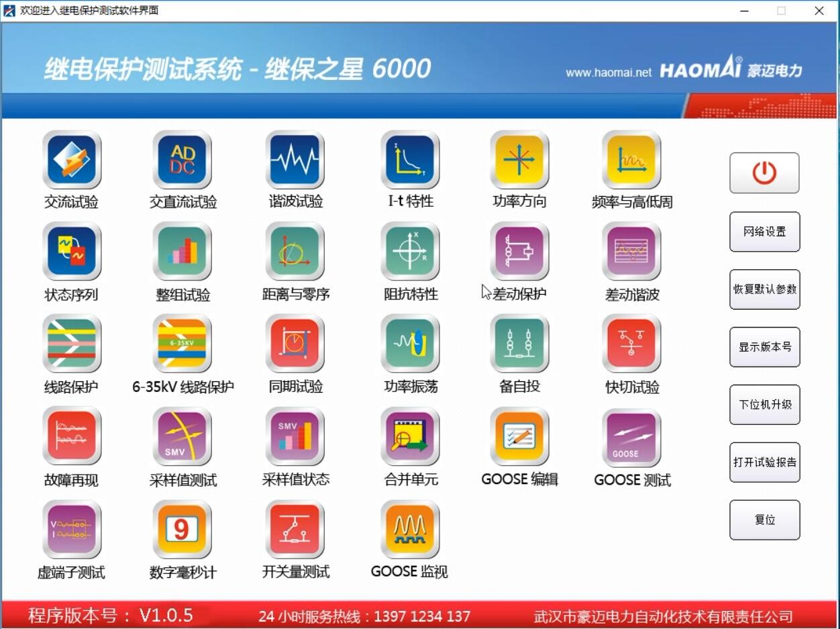
Task: Open the 故障再现 fault replay icon
Action: [x=72, y=436]
